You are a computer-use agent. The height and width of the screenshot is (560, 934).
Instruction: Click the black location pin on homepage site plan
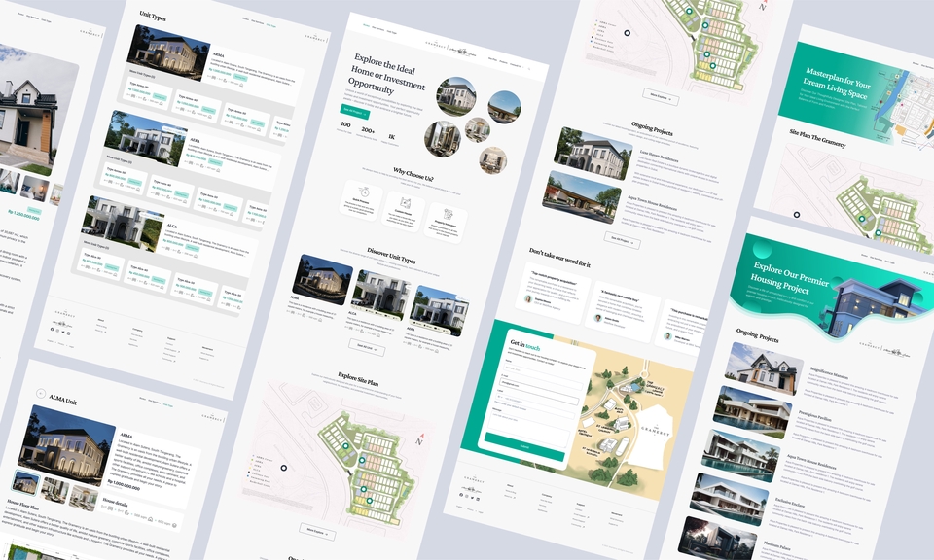tap(284, 468)
